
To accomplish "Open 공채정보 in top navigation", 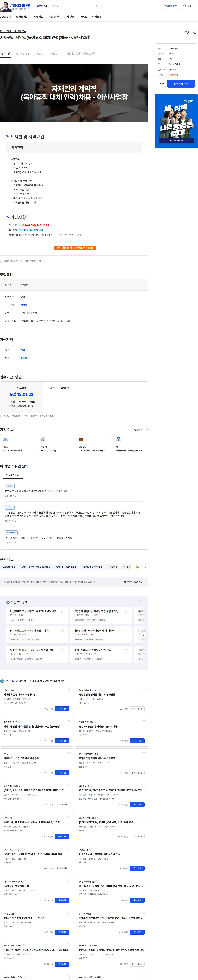I will (38, 17).
